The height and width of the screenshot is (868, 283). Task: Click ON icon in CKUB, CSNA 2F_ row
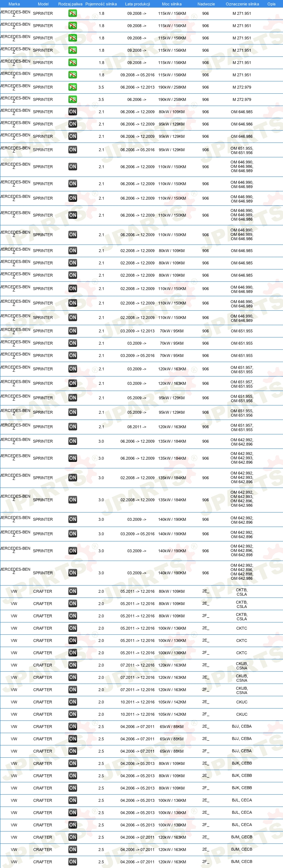tap(72, 690)
